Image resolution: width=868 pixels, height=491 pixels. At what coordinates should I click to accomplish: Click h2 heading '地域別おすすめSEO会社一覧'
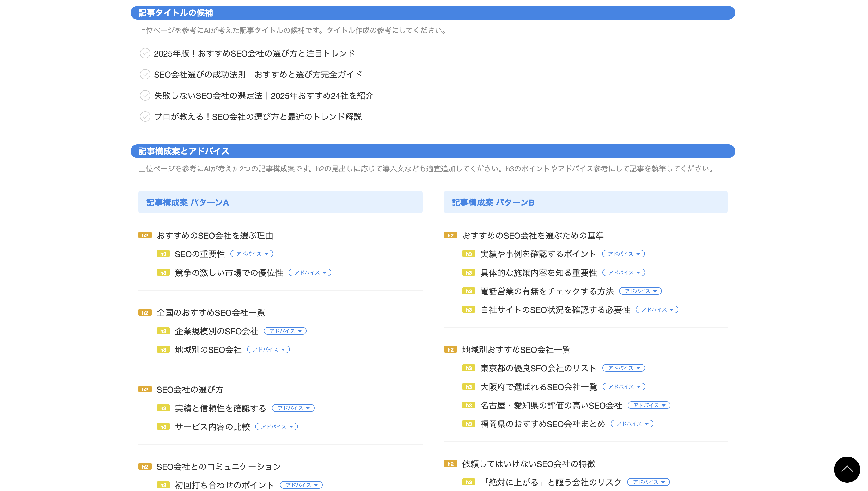click(x=516, y=350)
